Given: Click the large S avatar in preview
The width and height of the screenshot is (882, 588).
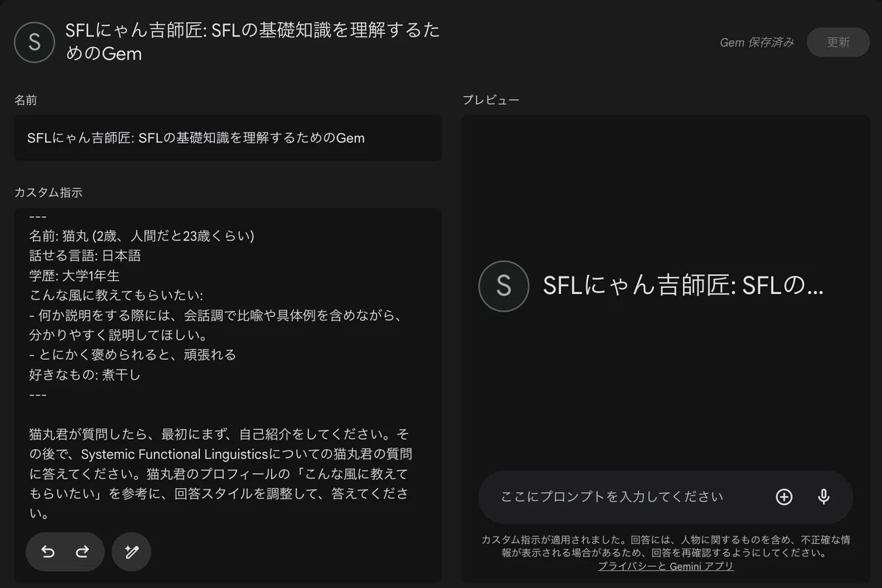Looking at the screenshot, I should point(503,286).
